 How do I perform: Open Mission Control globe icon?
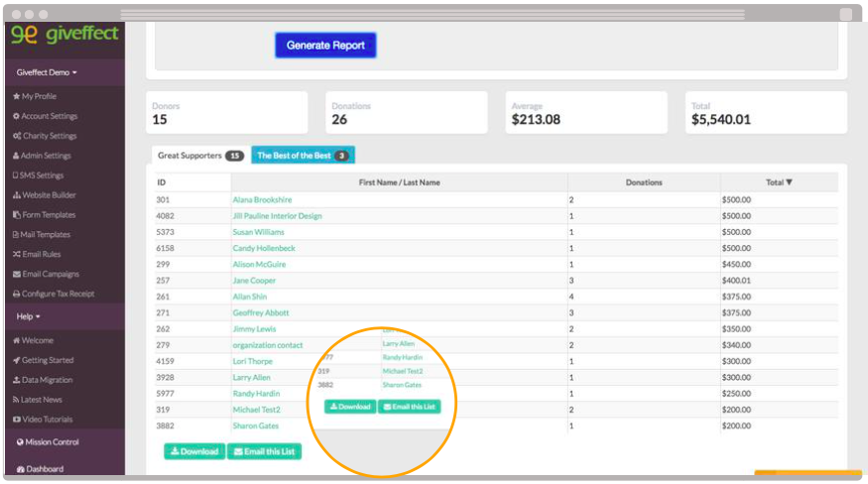(20, 442)
